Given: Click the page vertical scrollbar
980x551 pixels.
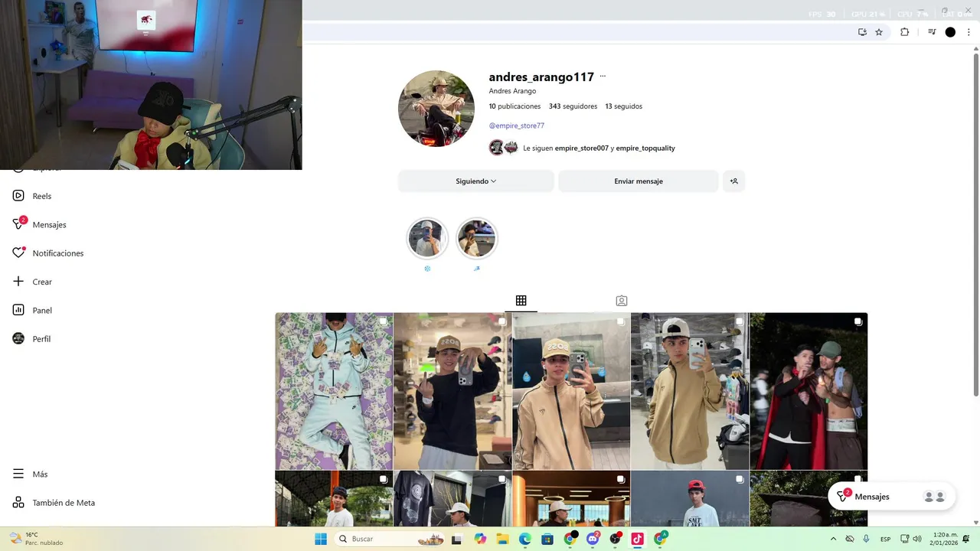Looking at the screenshot, I should pyautogui.click(x=976, y=225).
